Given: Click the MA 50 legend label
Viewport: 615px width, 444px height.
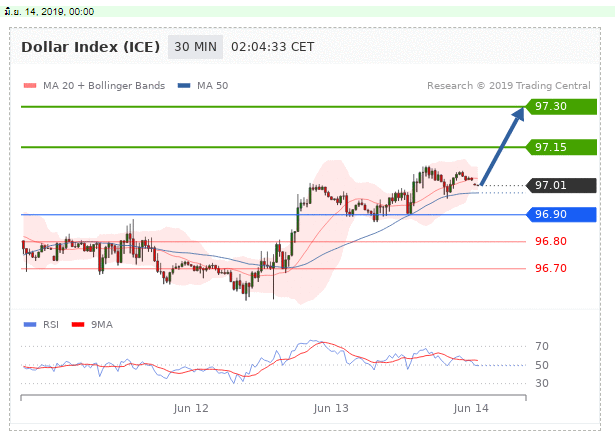Looking at the screenshot, I should (x=213, y=86).
